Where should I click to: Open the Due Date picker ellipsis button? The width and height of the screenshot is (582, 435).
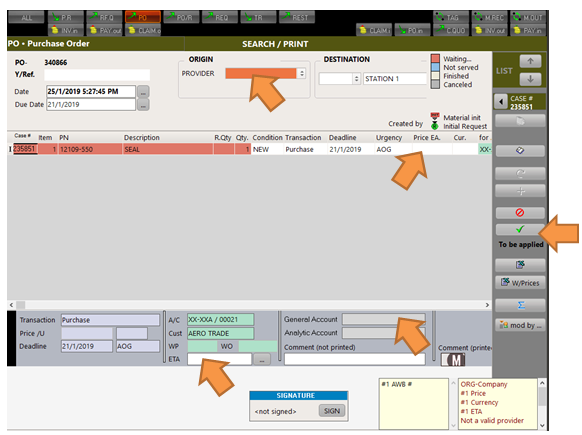coord(143,104)
